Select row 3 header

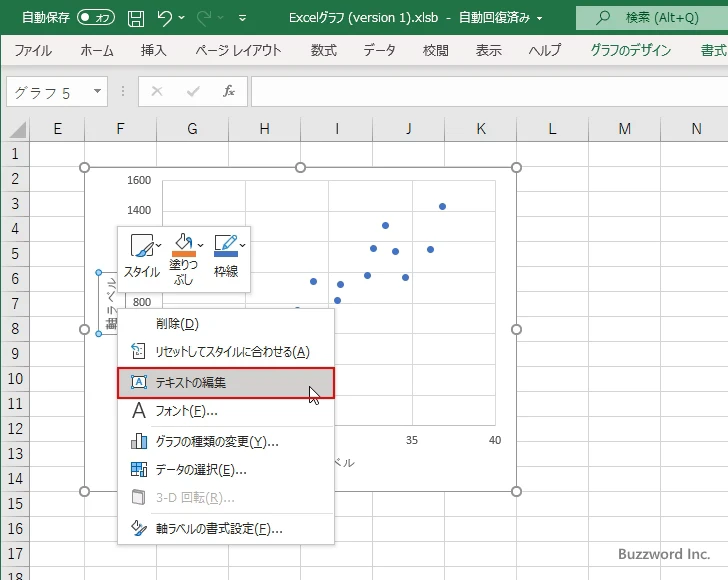tap(15, 203)
